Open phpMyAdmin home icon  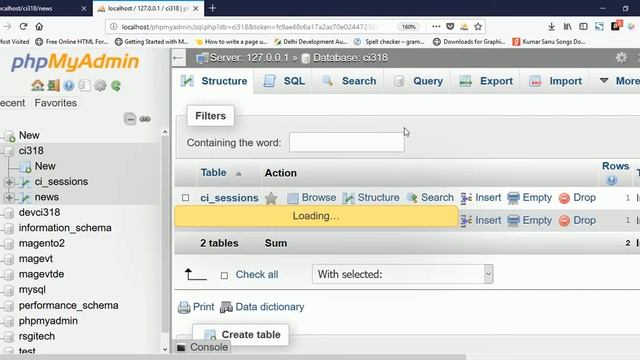coord(38,85)
